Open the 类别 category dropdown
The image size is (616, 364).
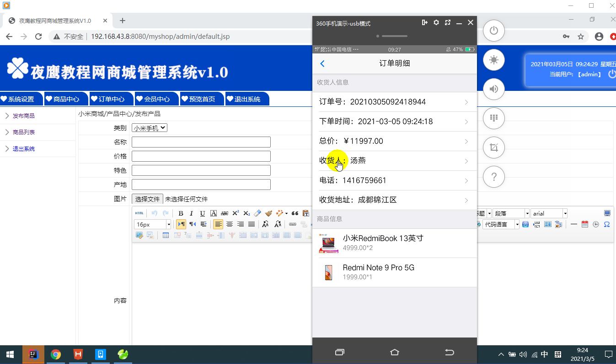150,128
